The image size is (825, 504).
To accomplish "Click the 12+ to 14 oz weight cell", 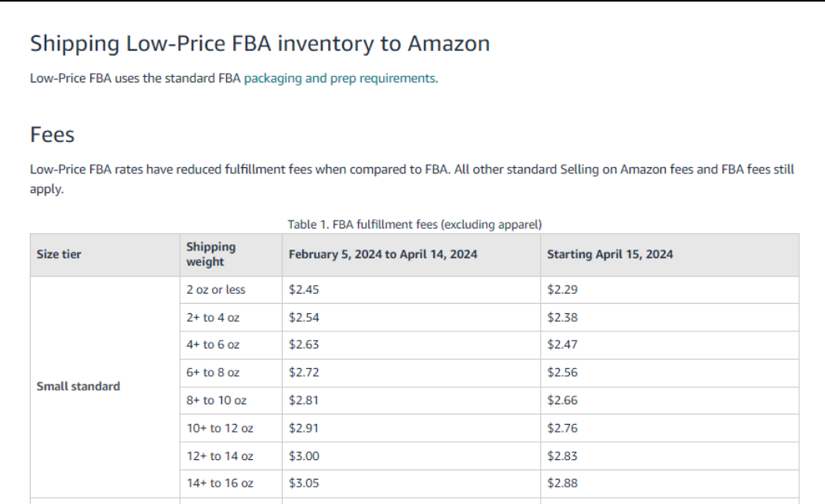I will click(x=220, y=457).
